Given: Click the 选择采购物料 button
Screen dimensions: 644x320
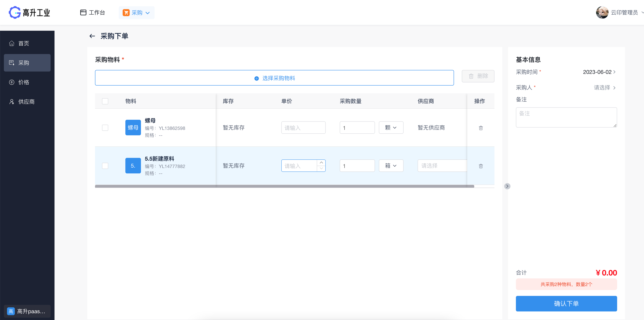Looking at the screenshot, I should pyautogui.click(x=274, y=78).
